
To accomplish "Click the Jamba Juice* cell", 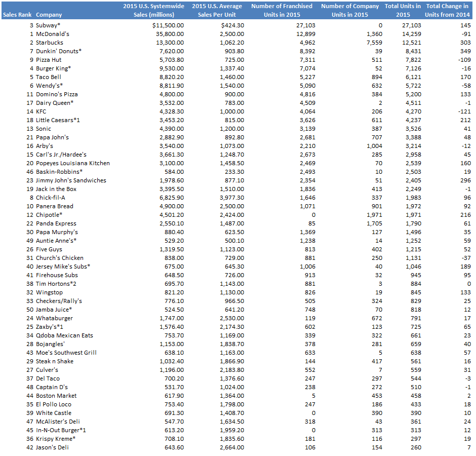I will pos(54,310).
